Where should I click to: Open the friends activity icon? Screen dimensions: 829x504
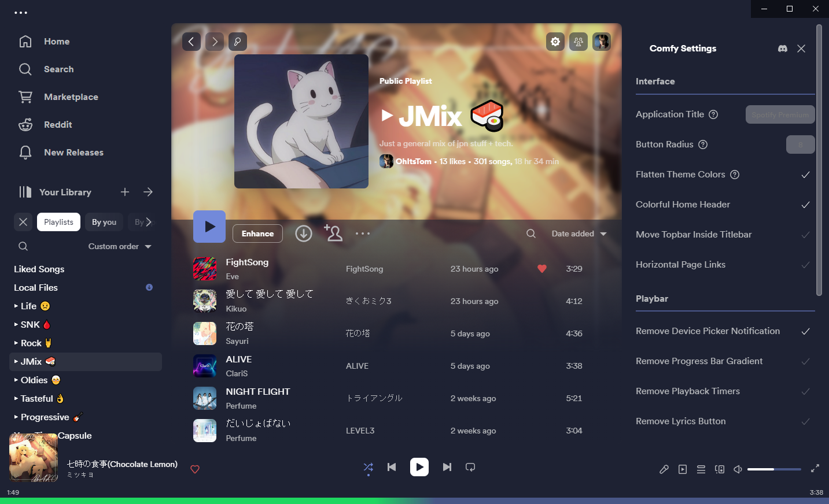click(579, 42)
